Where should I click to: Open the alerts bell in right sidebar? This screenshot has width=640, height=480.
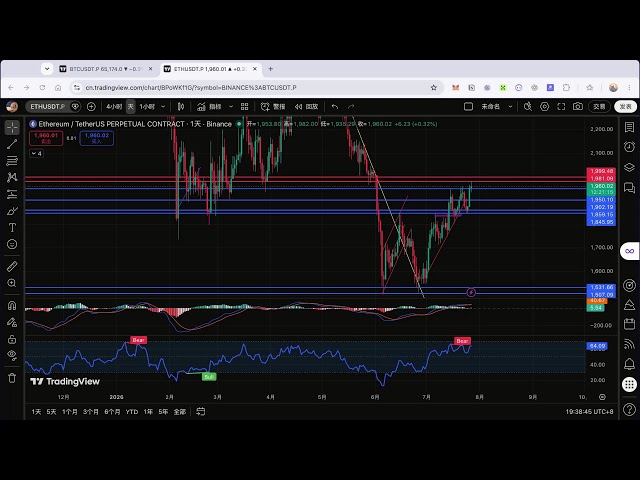point(629,364)
